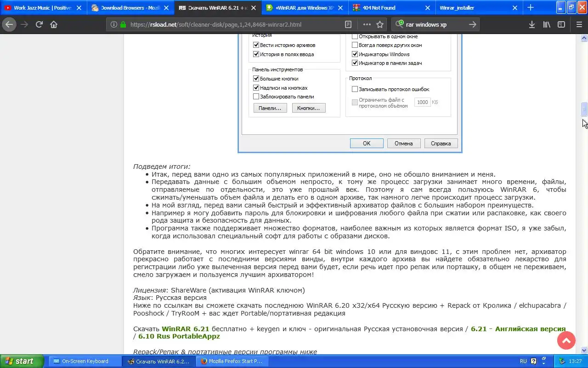Switch to the Work Jazz Music tab
Screen dimensions: 588x368
[43, 8]
